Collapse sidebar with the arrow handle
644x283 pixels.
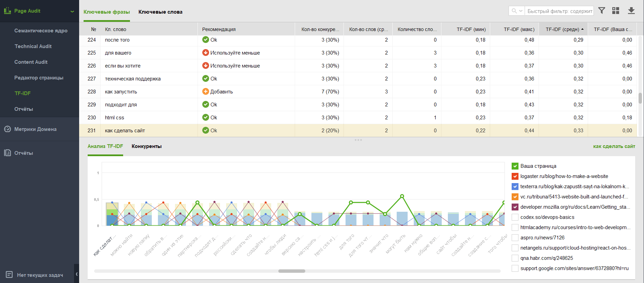[77, 274]
